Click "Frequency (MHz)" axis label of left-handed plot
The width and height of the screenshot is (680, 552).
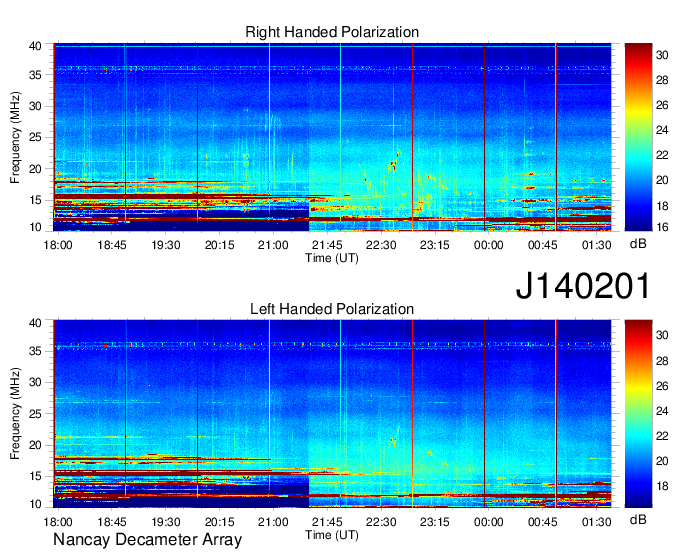(x=15, y=414)
